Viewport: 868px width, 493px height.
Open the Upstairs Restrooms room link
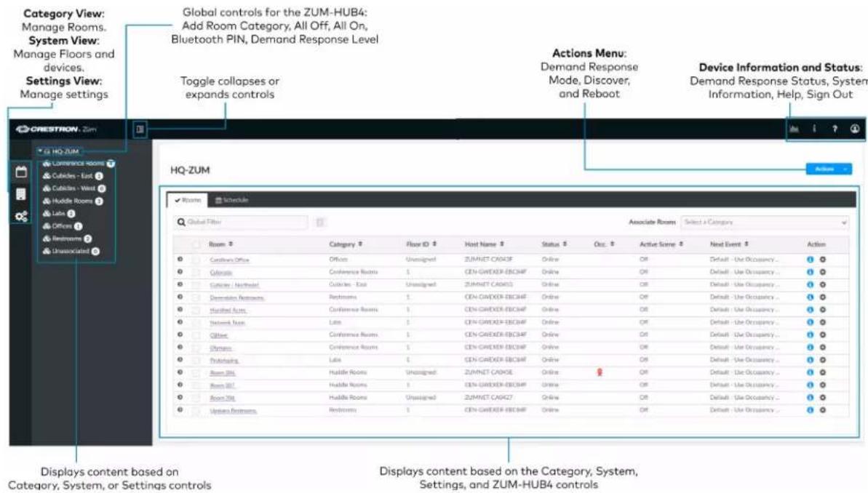tap(233, 411)
